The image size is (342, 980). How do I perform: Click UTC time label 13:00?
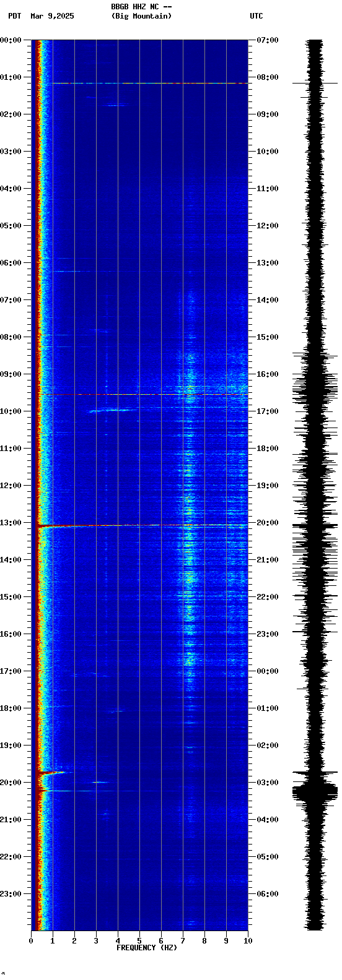tap(268, 263)
